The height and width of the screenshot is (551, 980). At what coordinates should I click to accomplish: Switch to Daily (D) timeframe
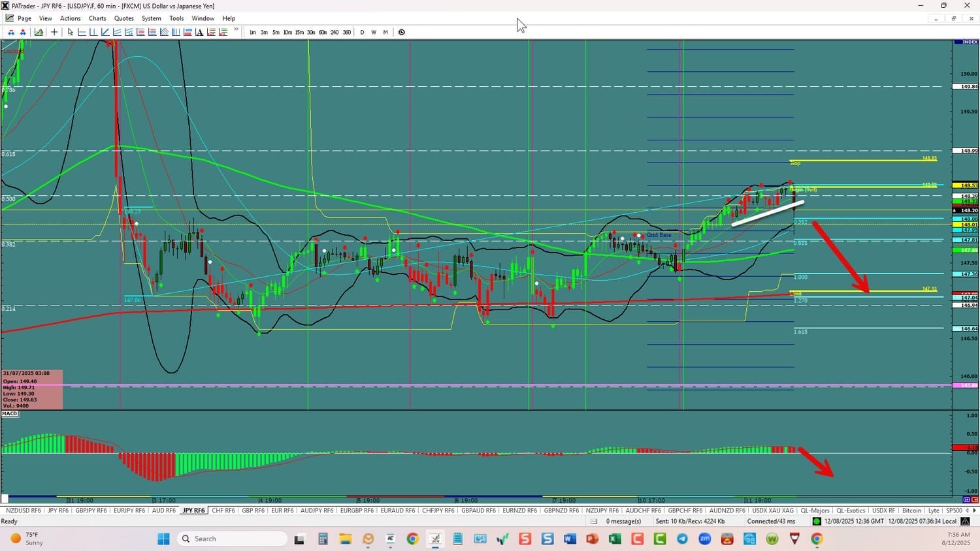[362, 32]
